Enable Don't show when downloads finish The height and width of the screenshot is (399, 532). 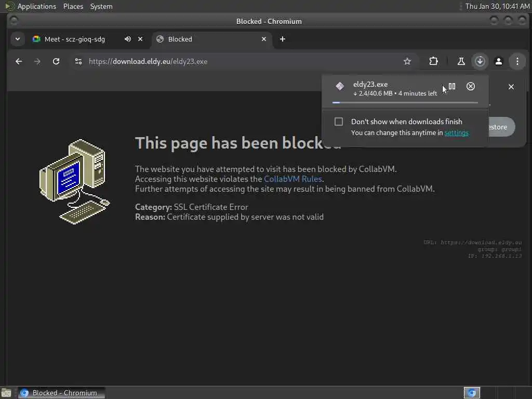[x=339, y=122]
